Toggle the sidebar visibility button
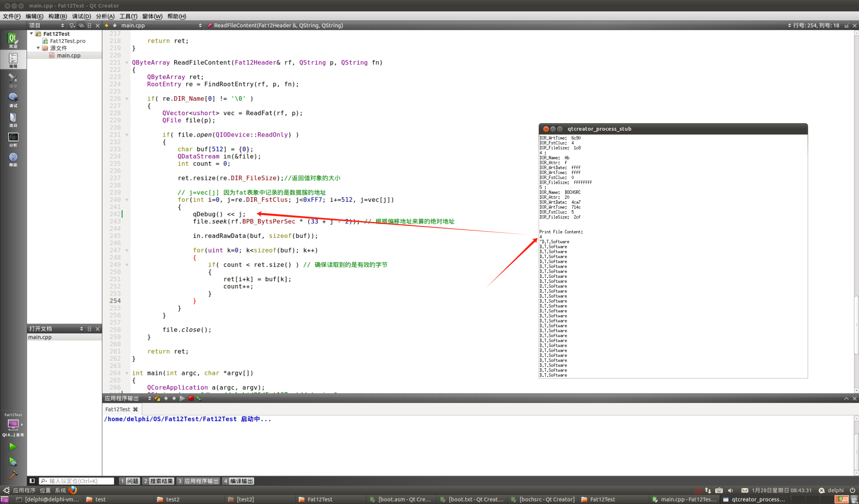This screenshot has height=504, width=859. (32, 481)
